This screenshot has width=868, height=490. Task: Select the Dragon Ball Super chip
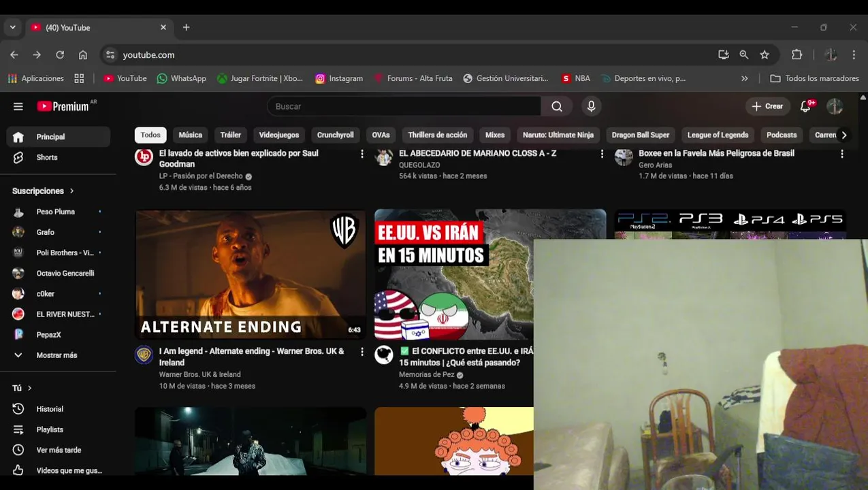tap(641, 135)
